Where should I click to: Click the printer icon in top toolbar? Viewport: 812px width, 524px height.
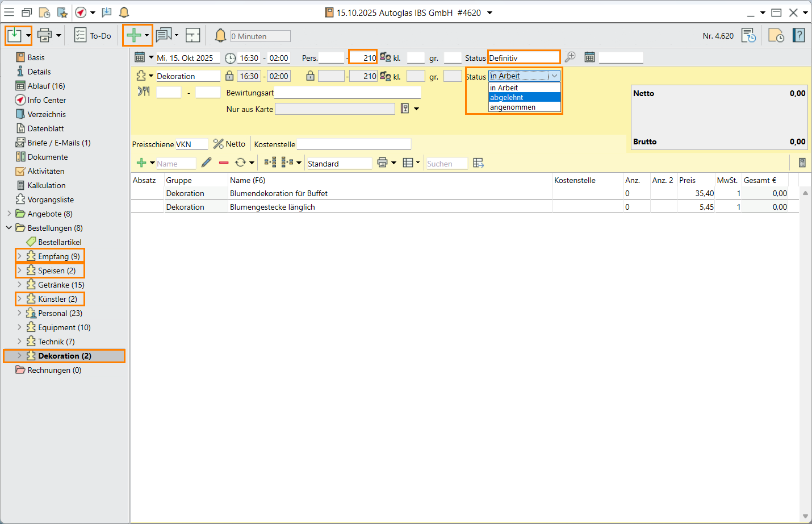tap(44, 36)
